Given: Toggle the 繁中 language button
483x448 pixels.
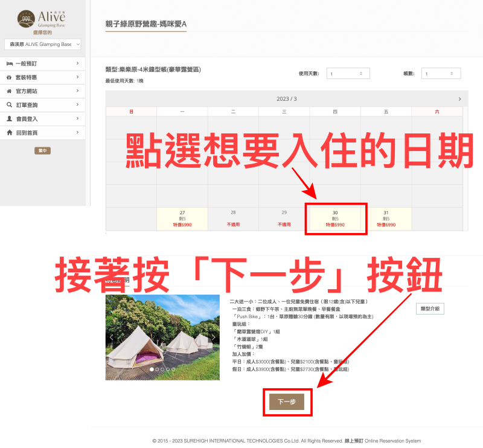Looking at the screenshot, I should (x=42, y=150).
